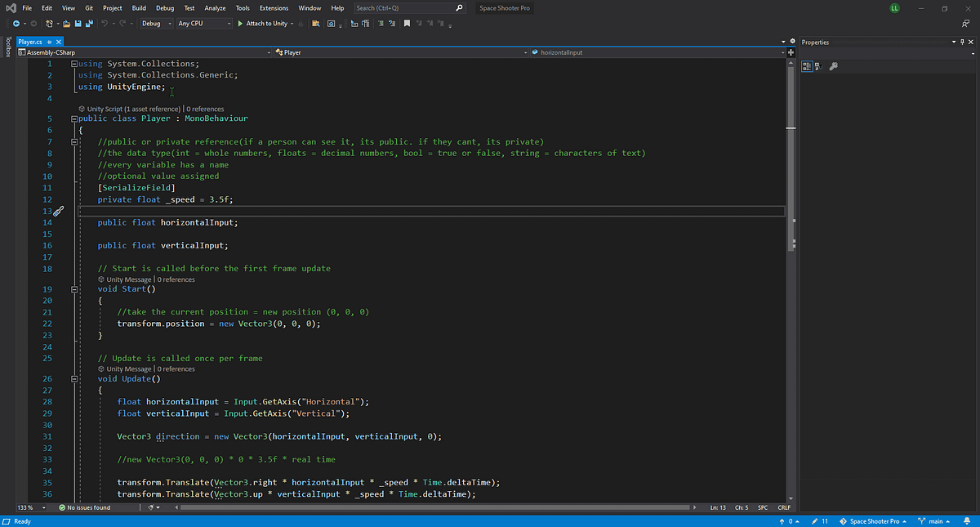Click the editor settings gear icon
Viewport: 980px width, 527px height.
[792, 41]
